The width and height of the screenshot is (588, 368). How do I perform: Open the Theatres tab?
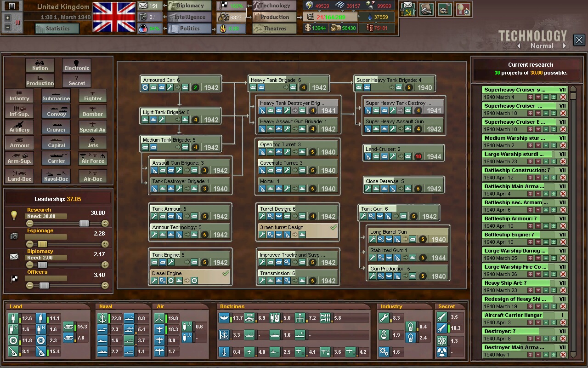pos(275,29)
